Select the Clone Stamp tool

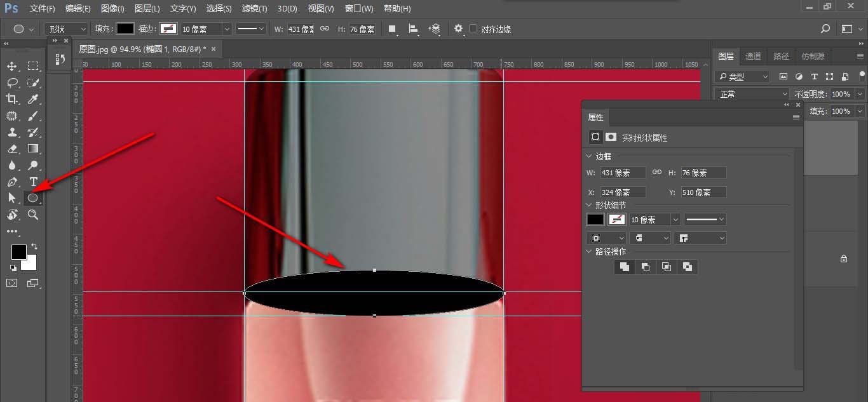pyautogui.click(x=11, y=132)
